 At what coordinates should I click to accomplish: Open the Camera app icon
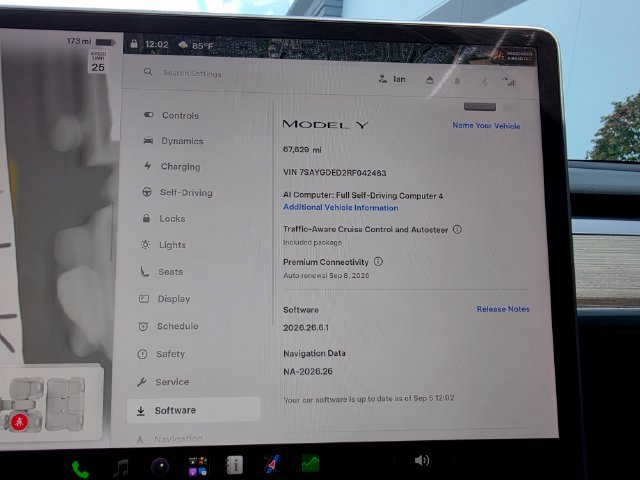point(160,467)
